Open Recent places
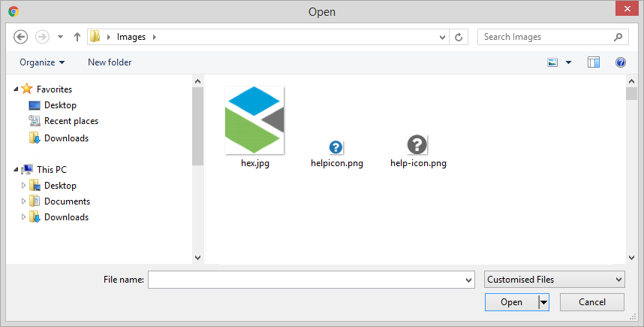644x327 pixels. pos(71,121)
